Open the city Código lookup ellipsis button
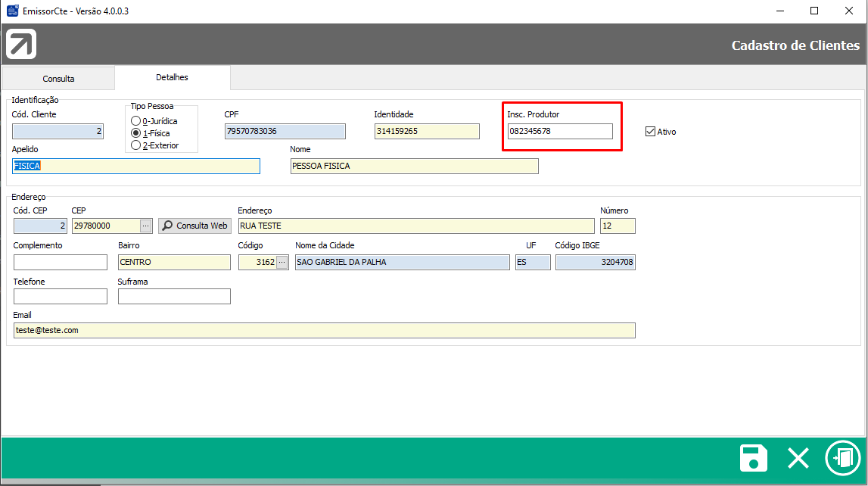This screenshot has width=868, height=486. [x=282, y=263]
